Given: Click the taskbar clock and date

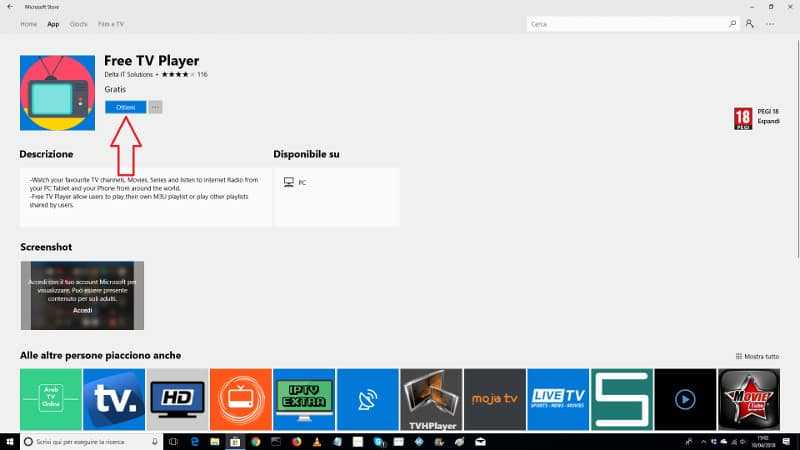Looking at the screenshot, I should 763,442.
